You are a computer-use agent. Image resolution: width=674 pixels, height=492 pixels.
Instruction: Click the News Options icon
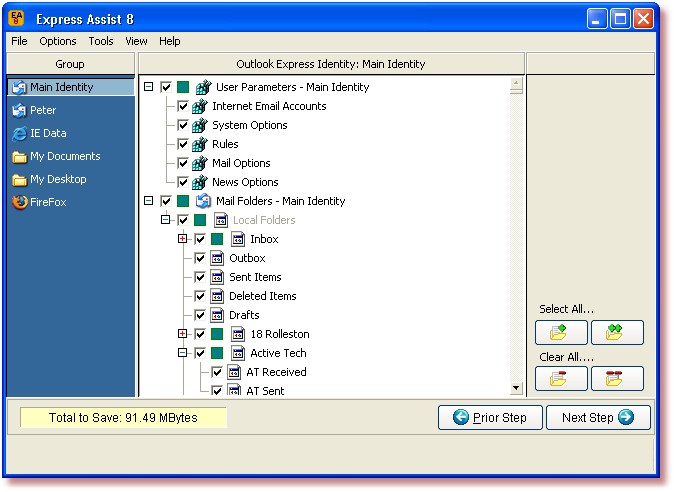[199, 182]
